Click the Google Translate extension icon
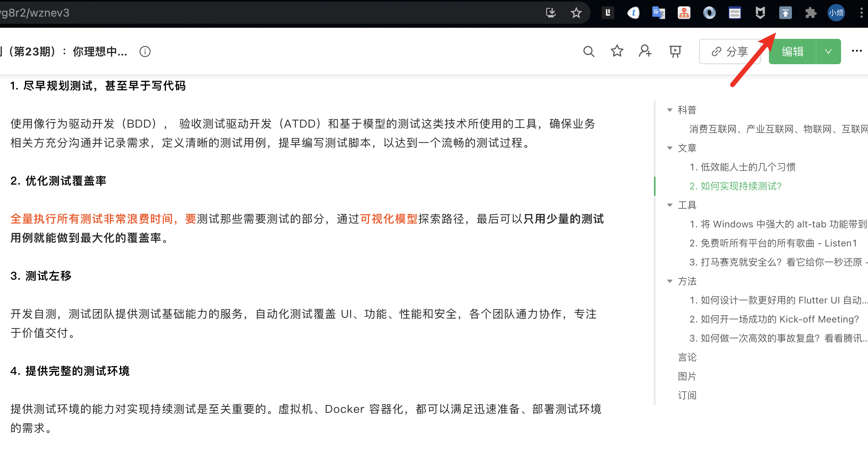 [x=658, y=13]
